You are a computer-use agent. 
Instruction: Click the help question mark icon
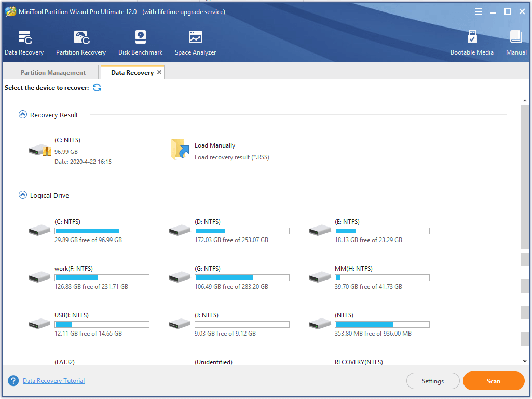tap(13, 381)
